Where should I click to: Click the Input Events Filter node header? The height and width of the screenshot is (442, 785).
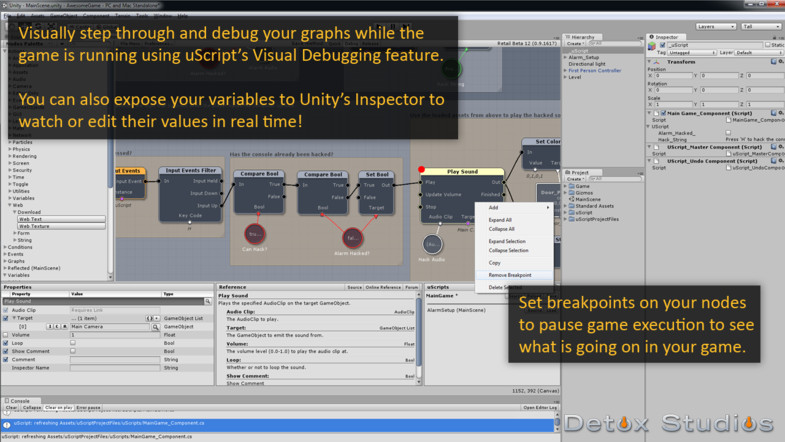click(190, 171)
